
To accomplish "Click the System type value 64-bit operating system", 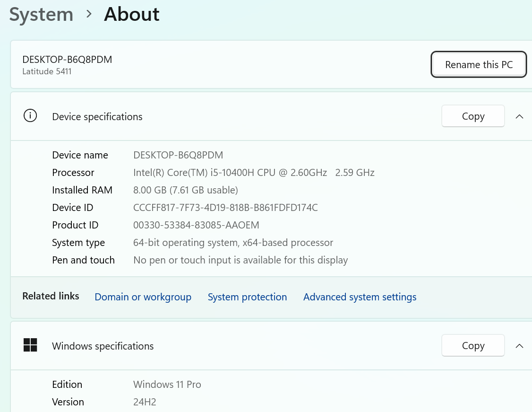I will (x=233, y=243).
